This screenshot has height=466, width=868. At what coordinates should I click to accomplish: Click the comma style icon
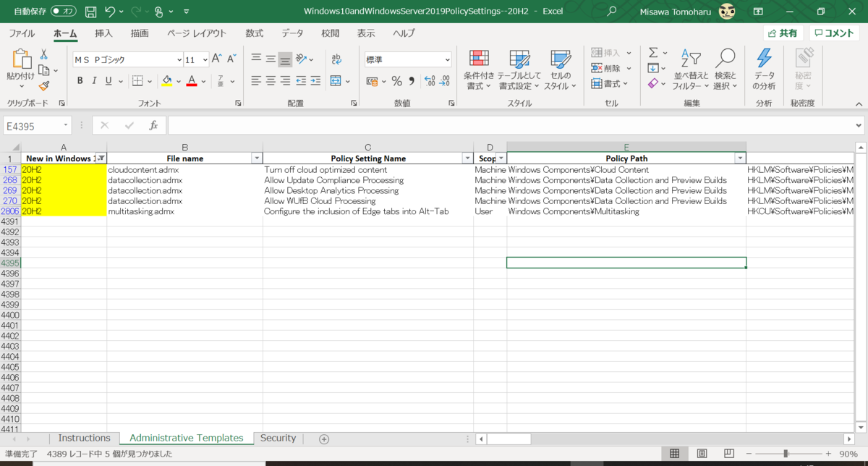pyautogui.click(x=412, y=81)
